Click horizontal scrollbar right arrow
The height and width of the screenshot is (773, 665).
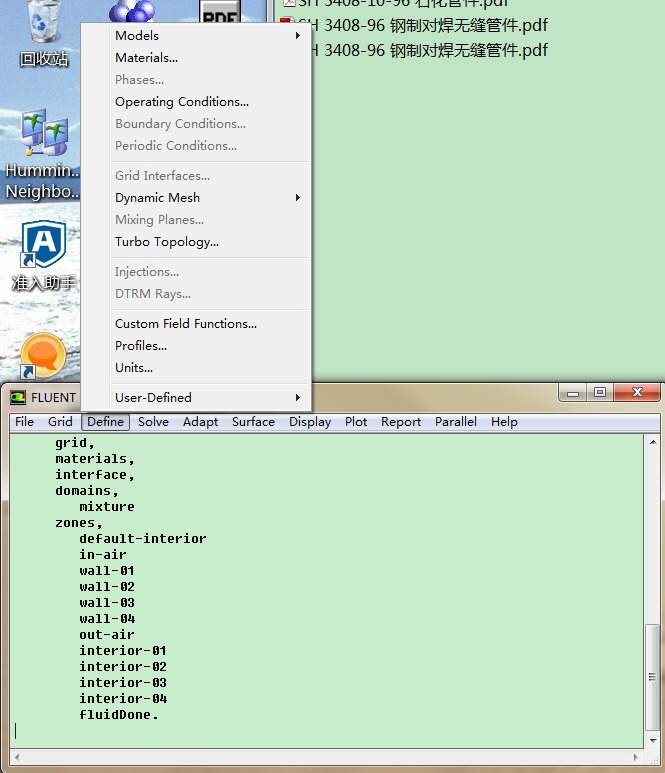[636, 756]
